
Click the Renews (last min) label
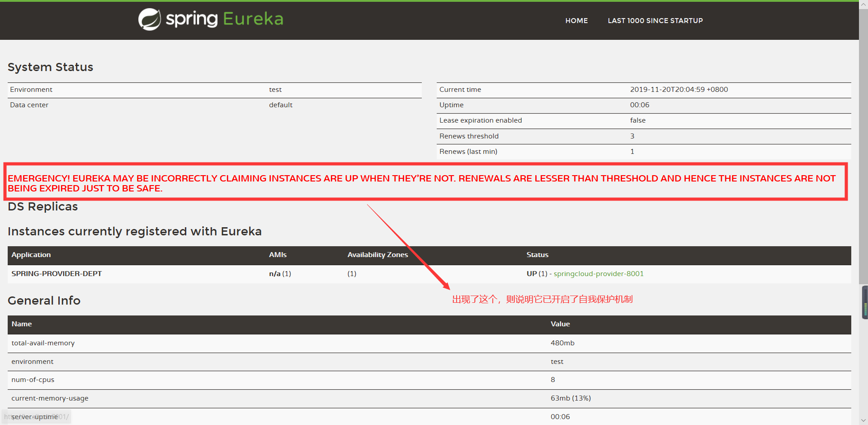point(468,152)
